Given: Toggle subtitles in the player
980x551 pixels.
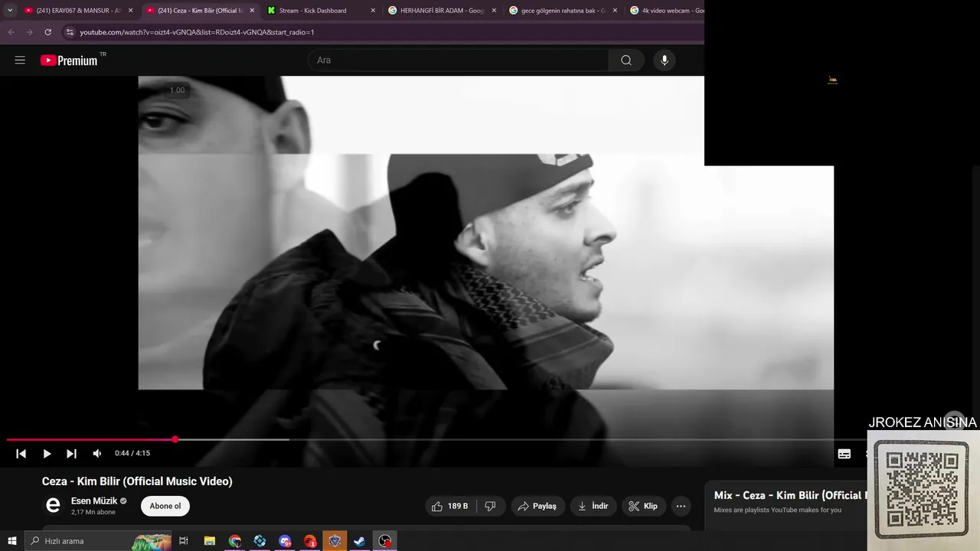Looking at the screenshot, I should coord(844,454).
